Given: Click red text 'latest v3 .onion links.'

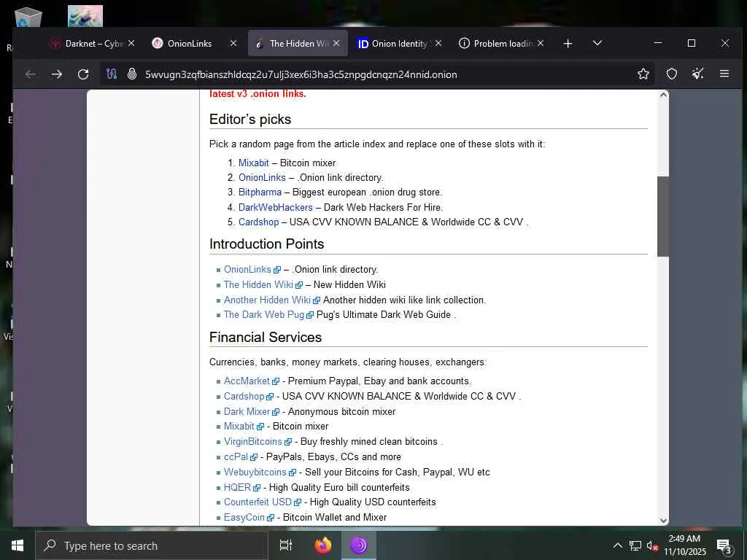Looking at the screenshot, I should click(x=258, y=94).
